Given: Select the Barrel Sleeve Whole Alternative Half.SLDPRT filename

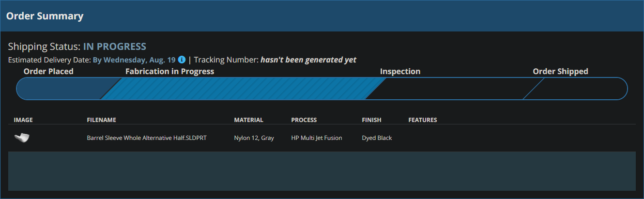Looking at the screenshot, I should click(147, 138).
